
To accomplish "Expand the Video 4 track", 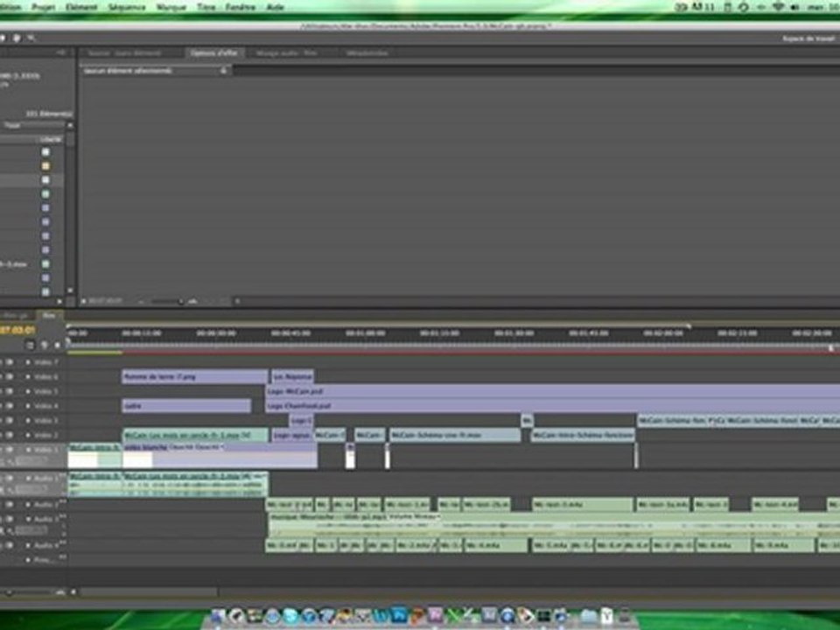I will tap(28, 406).
